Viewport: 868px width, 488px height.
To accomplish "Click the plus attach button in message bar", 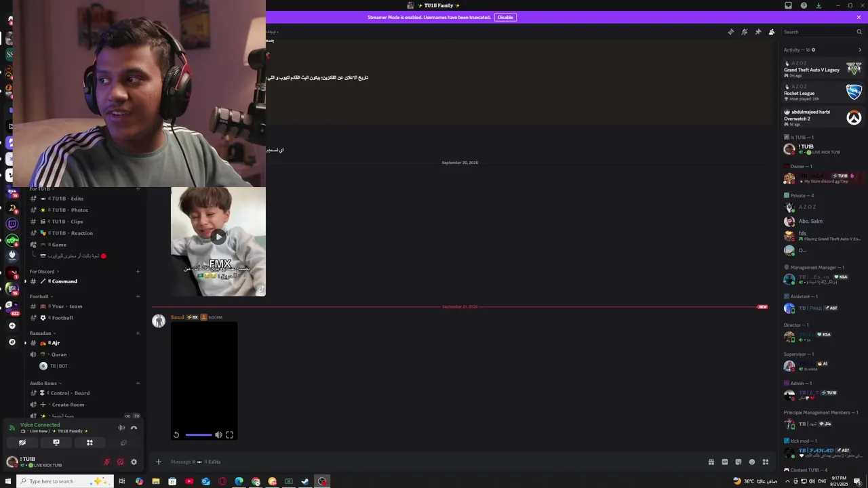I will coord(159,462).
